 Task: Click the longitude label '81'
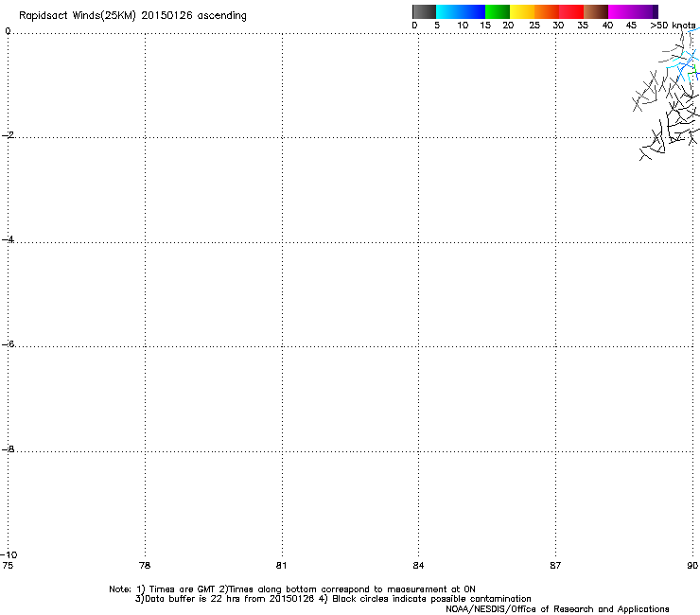tap(281, 566)
